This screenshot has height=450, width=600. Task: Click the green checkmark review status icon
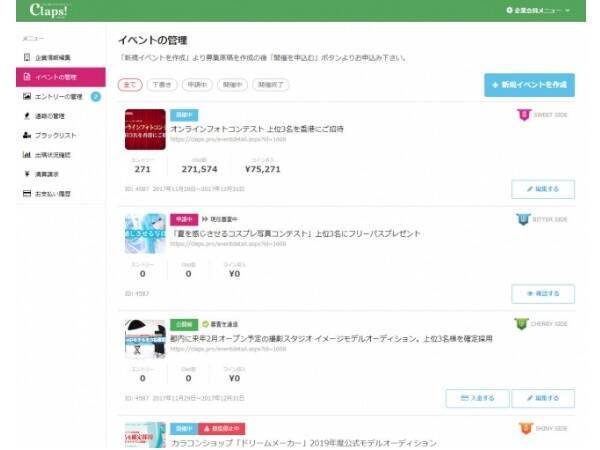(x=205, y=324)
